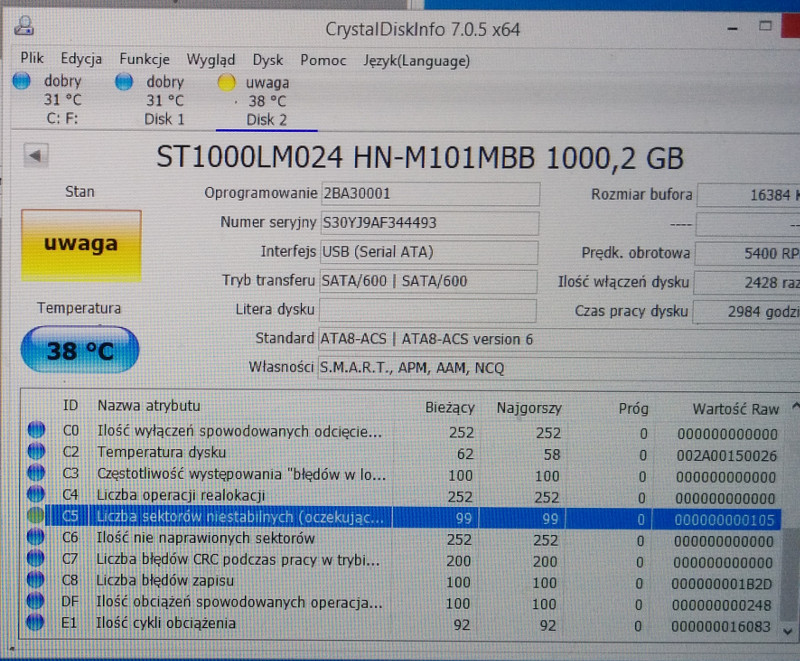Click the status orb of row C0
The width and height of the screenshot is (800, 661).
pyautogui.click(x=36, y=429)
